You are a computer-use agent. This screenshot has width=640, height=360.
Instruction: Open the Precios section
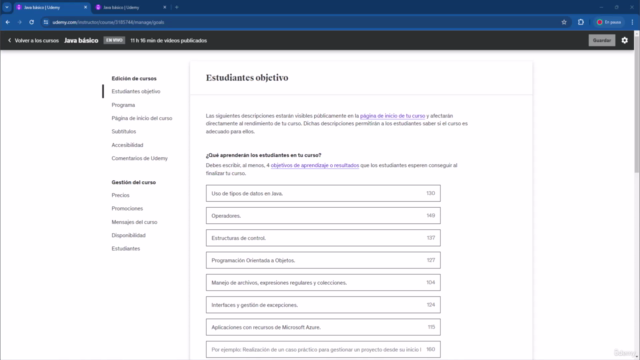click(x=120, y=195)
